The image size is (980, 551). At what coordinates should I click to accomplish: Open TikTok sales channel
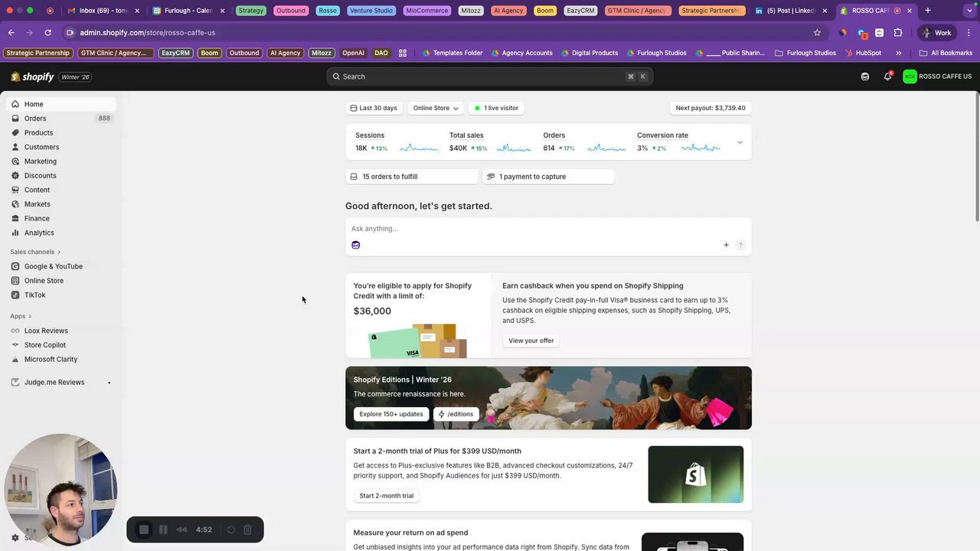point(60,295)
